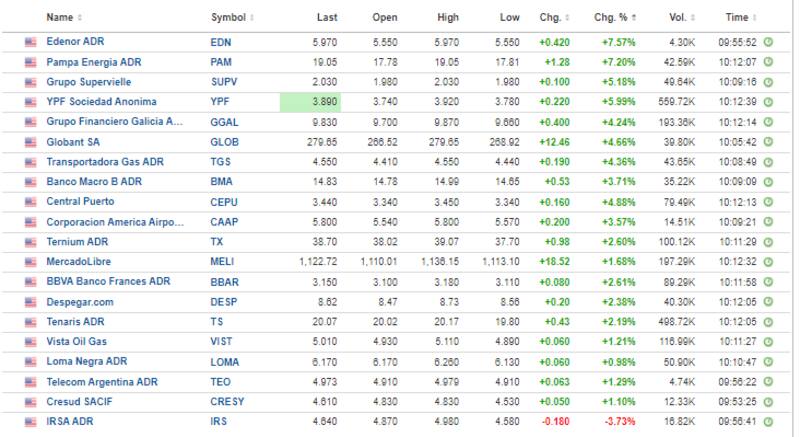This screenshot has width=800, height=437.
Task: Click the Last column header
Action: click(x=326, y=17)
